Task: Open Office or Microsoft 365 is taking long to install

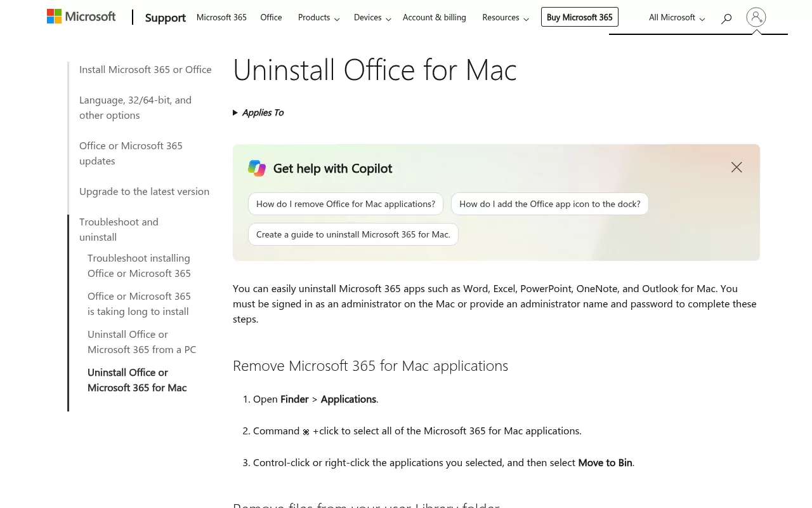Action: [139, 304]
